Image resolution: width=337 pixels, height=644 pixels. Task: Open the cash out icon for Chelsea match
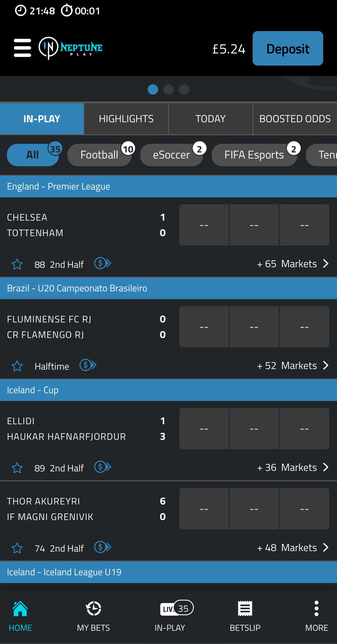click(103, 263)
